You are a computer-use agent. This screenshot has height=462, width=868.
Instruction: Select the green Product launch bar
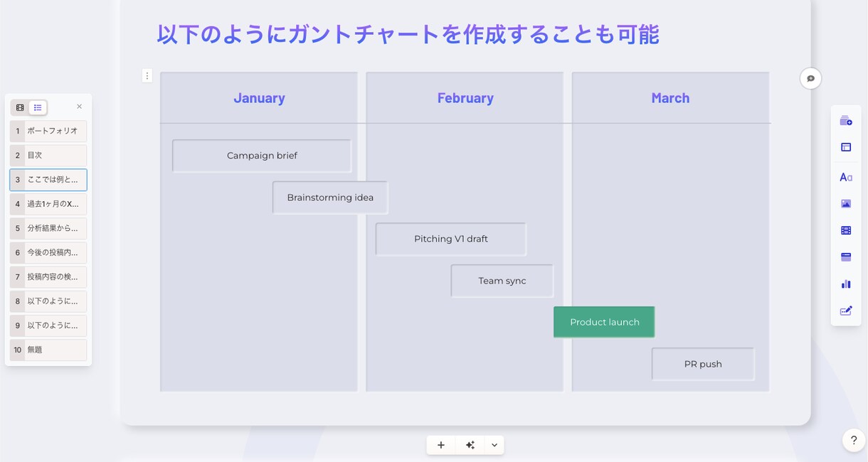tap(604, 322)
